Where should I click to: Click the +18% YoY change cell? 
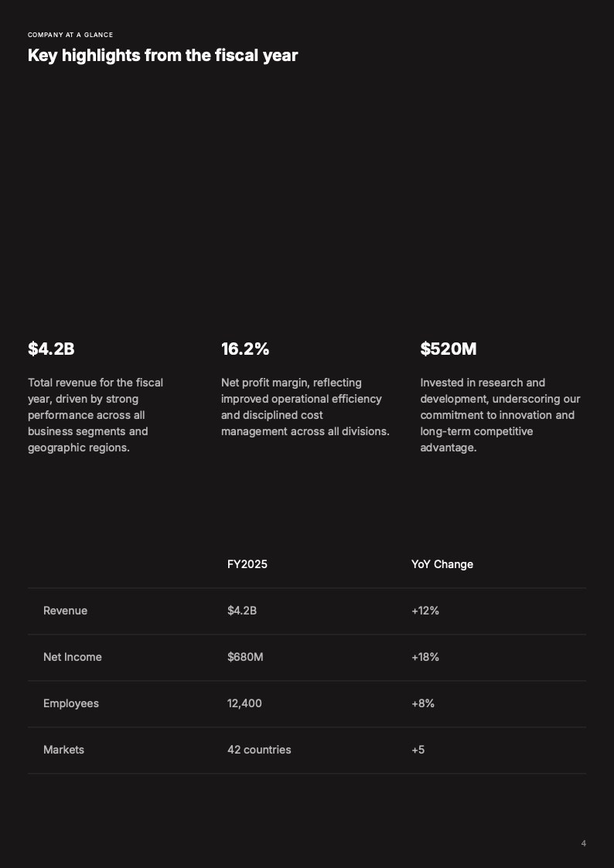coord(425,657)
